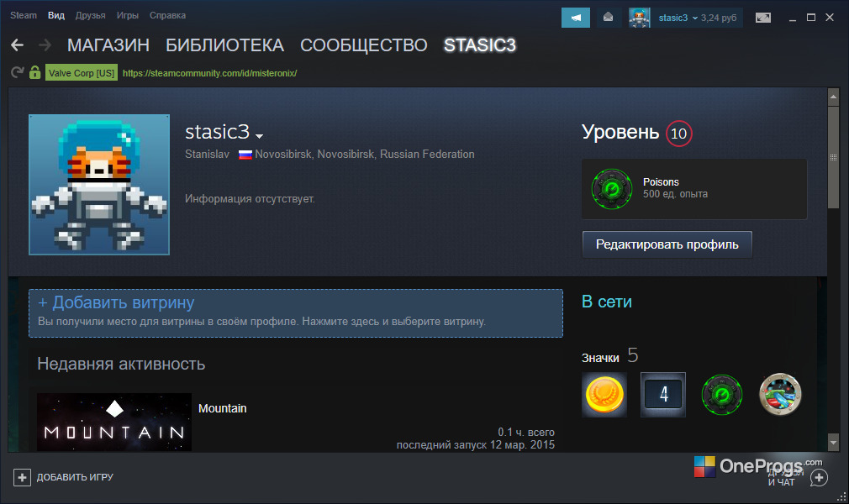Maximize the Steam window
The height and width of the screenshot is (504, 849).
pos(811,18)
